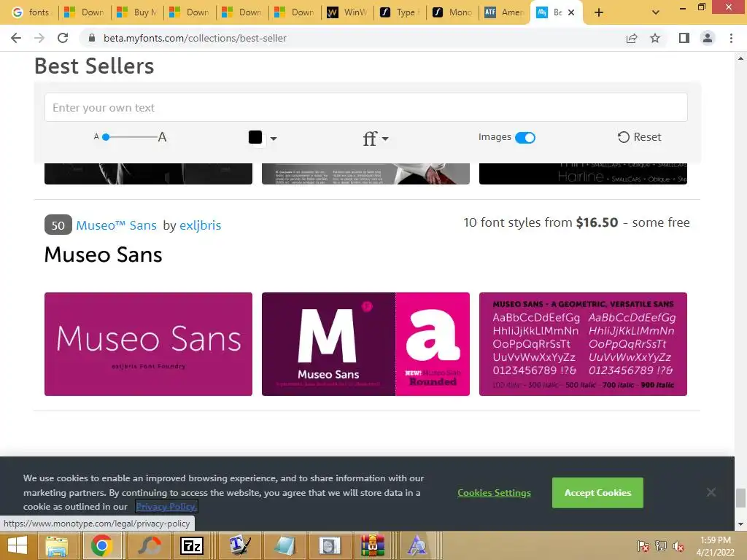The height and width of the screenshot is (560, 747).
Task: Open a new browser tab
Action: pos(599,12)
